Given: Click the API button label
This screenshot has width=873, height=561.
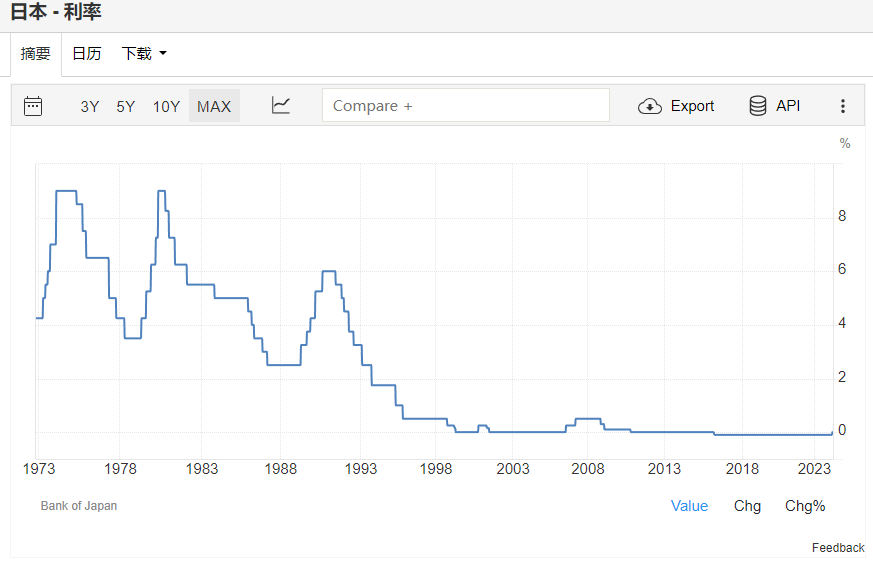Looking at the screenshot, I should pyautogui.click(x=788, y=106).
